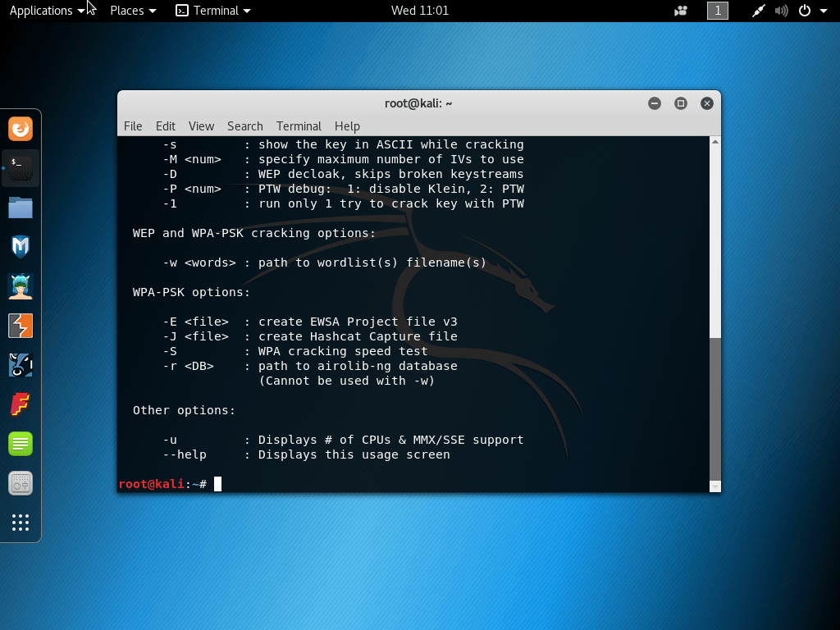The width and height of the screenshot is (840, 630).
Task: Click the '-s' ASCII key line
Action: (x=344, y=144)
